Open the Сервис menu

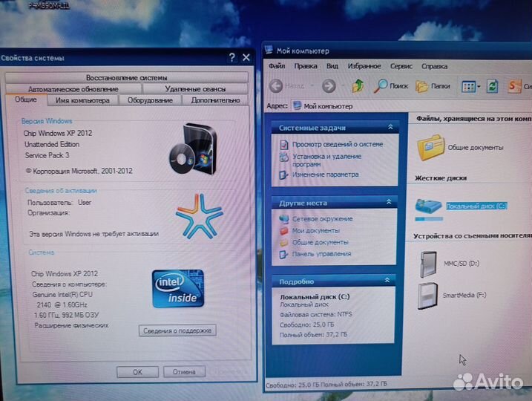click(401, 66)
